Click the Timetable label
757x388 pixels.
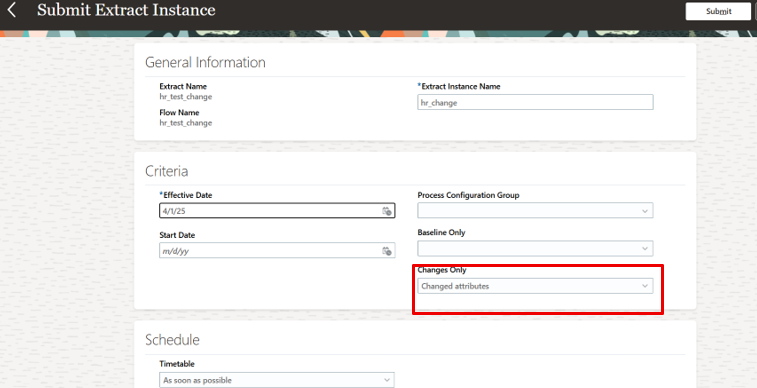pos(177,364)
